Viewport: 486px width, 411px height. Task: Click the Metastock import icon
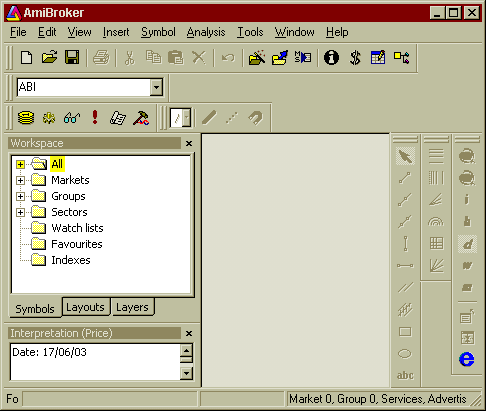303,57
